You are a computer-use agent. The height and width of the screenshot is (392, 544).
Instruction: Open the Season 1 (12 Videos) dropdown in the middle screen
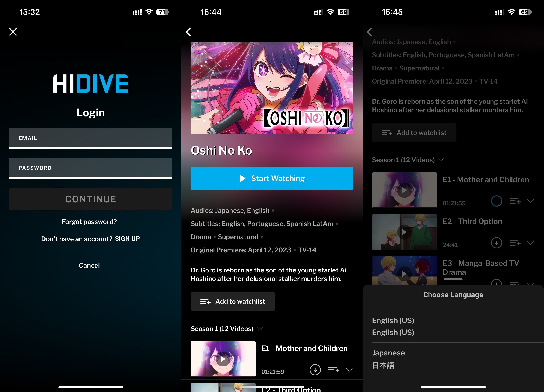point(227,329)
